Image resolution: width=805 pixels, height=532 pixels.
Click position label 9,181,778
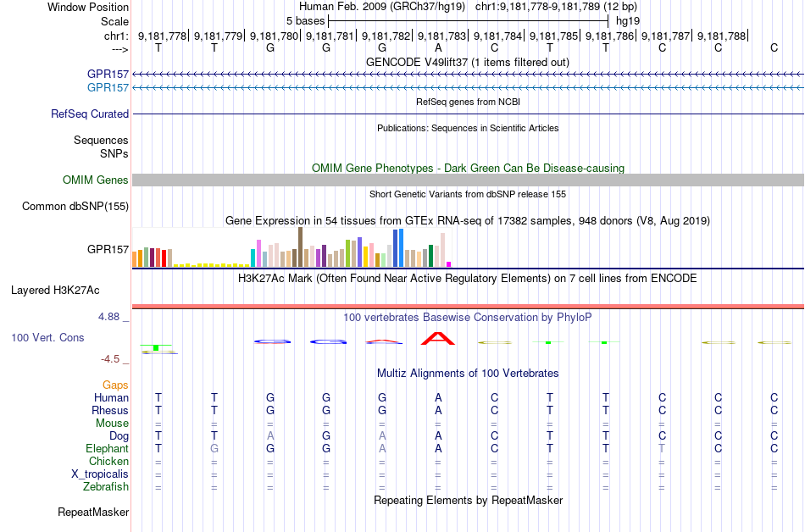[x=162, y=36]
